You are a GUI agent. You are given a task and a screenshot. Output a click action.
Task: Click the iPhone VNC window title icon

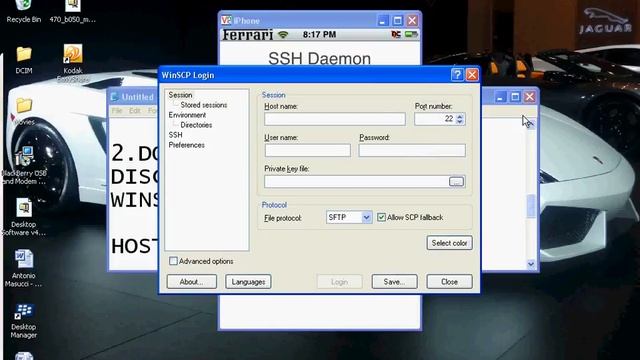click(x=226, y=20)
